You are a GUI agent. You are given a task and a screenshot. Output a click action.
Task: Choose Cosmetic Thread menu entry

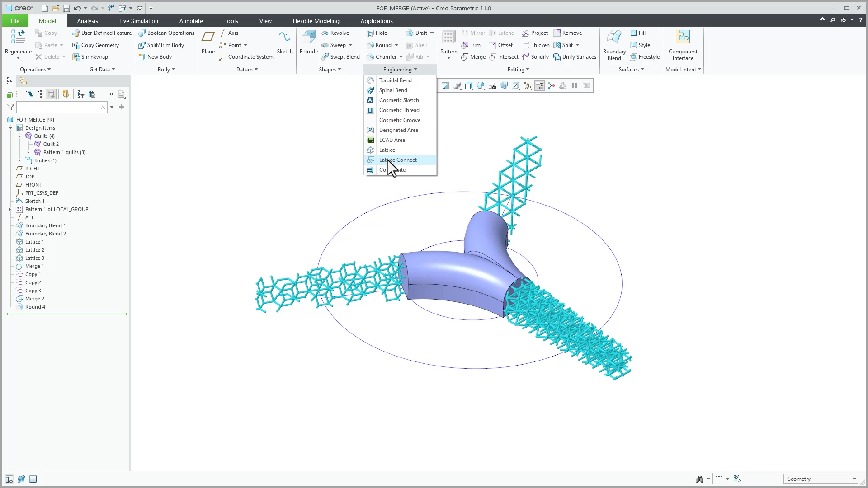[x=400, y=110]
